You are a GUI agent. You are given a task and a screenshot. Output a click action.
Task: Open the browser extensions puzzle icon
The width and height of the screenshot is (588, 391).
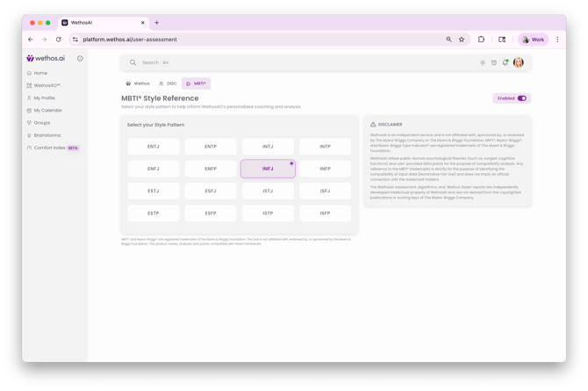point(481,40)
